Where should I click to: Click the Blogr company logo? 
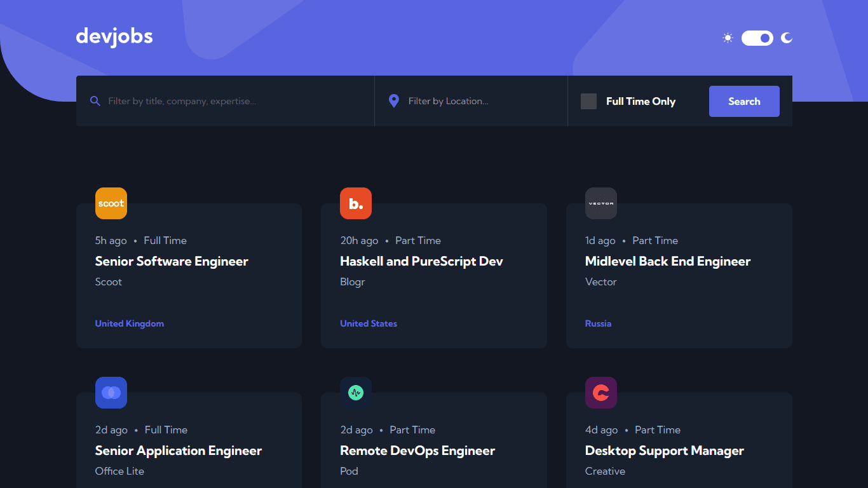click(x=356, y=203)
